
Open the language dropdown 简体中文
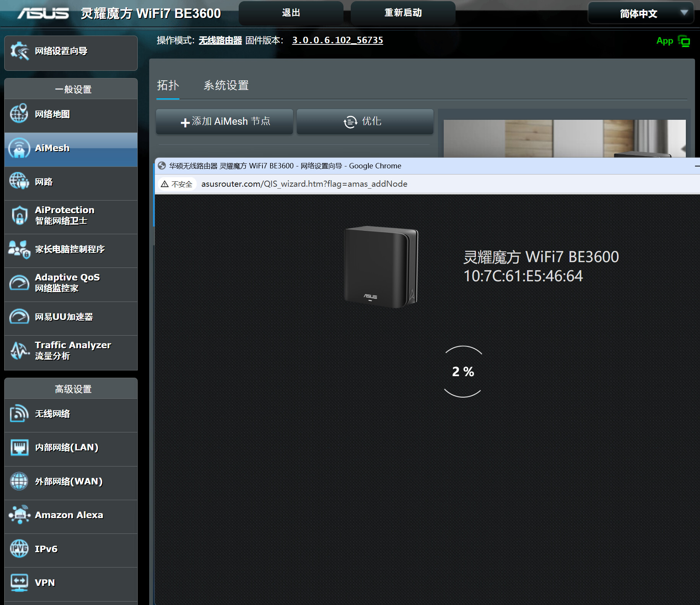pos(641,13)
